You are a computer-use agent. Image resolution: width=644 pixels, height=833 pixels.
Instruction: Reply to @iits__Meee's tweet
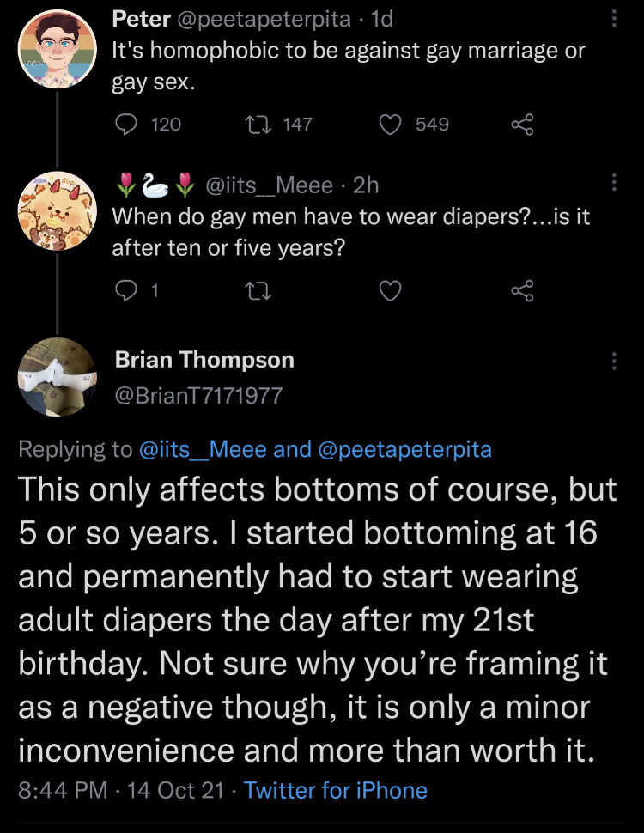126,292
